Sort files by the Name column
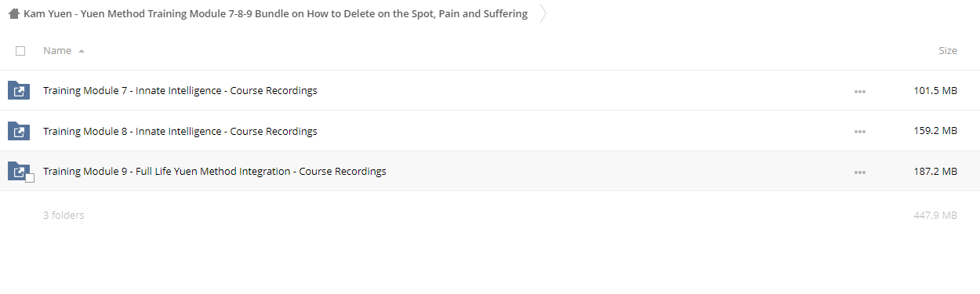 coord(57,50)
